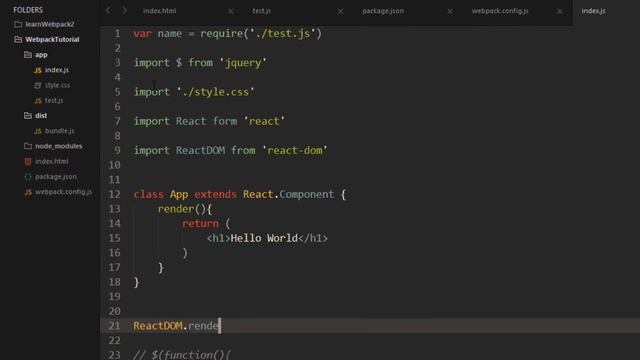The image size is (640, 360).
Task: Close the webpack.config.js tab
Action: click(x=560, y=11)
